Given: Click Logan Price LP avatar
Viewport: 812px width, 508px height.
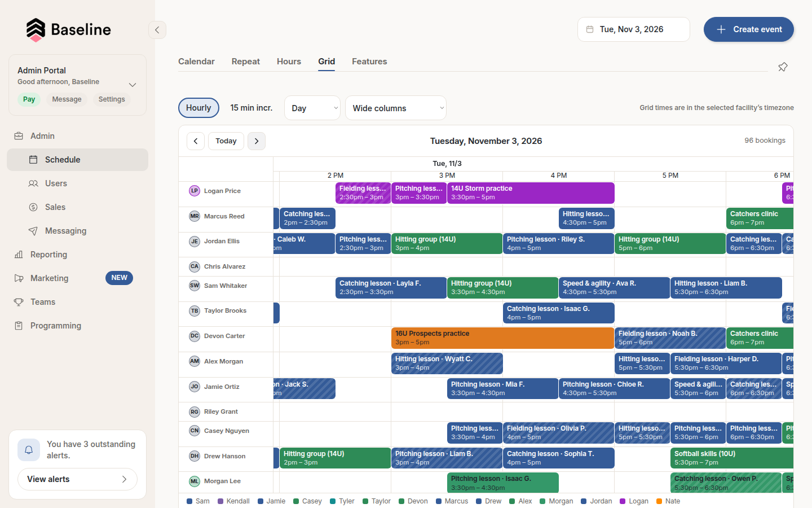Looking at the screenshot, I should 195,191.
